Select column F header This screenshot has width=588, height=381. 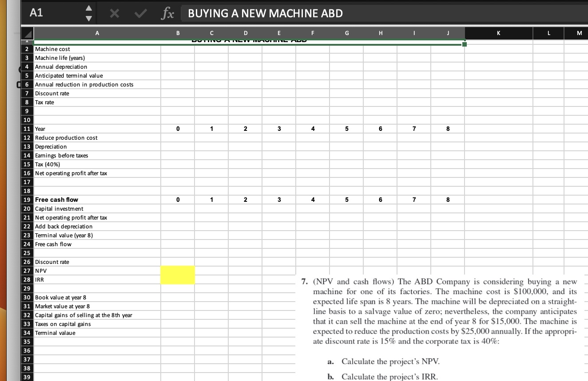tap(313, 33)
